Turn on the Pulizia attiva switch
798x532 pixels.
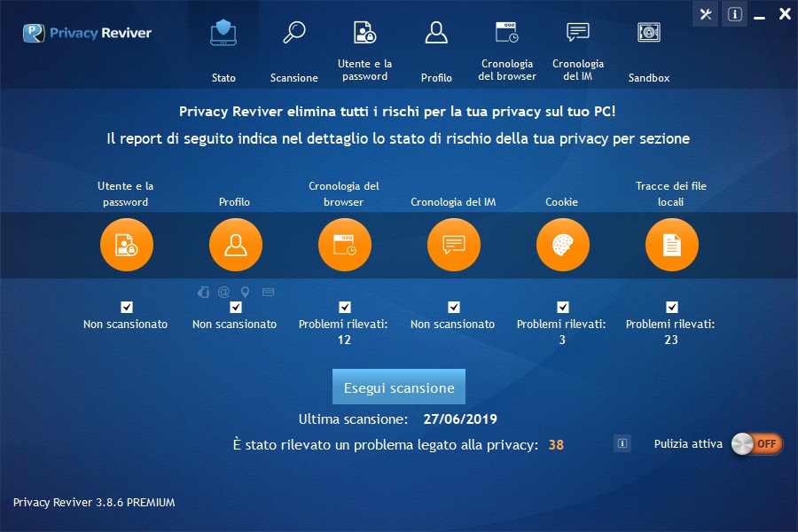coord(757,444)
